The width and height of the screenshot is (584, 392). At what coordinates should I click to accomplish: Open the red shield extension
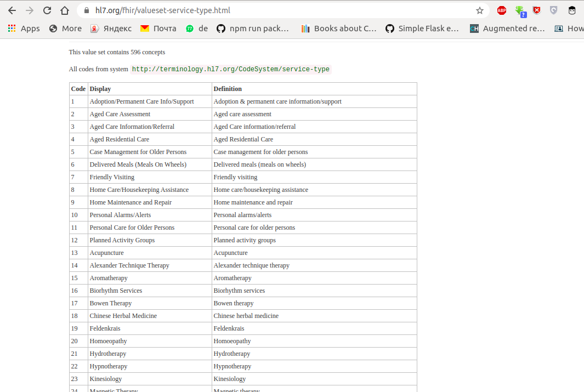pos(537,10)
